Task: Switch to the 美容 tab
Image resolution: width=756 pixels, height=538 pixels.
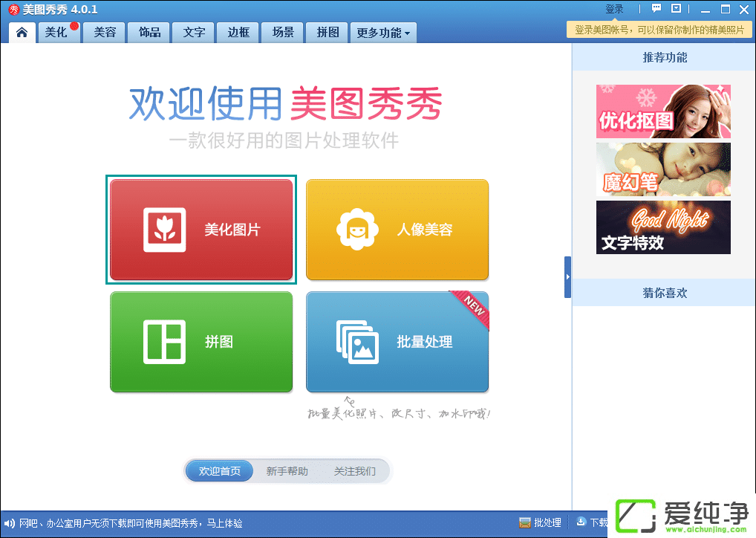Action: point(105,33)
